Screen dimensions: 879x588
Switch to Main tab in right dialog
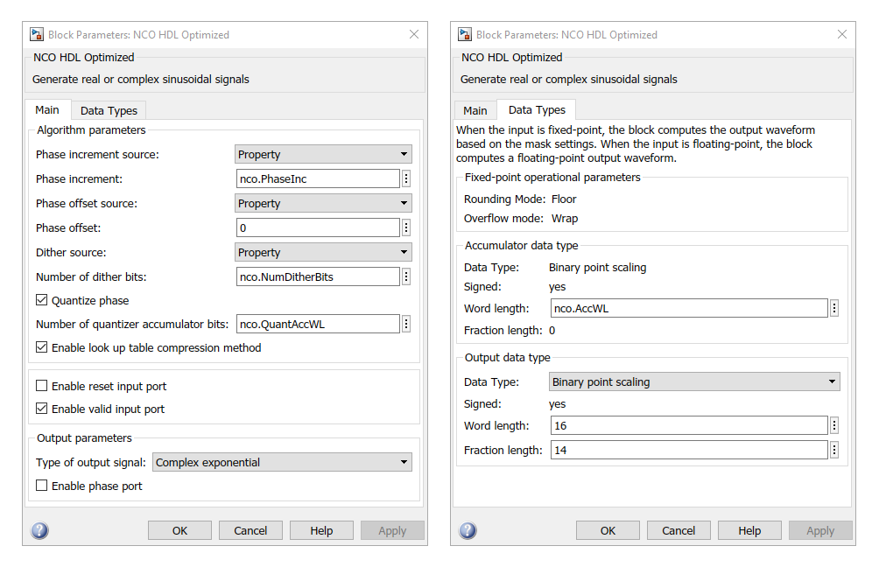click(475, 110)
